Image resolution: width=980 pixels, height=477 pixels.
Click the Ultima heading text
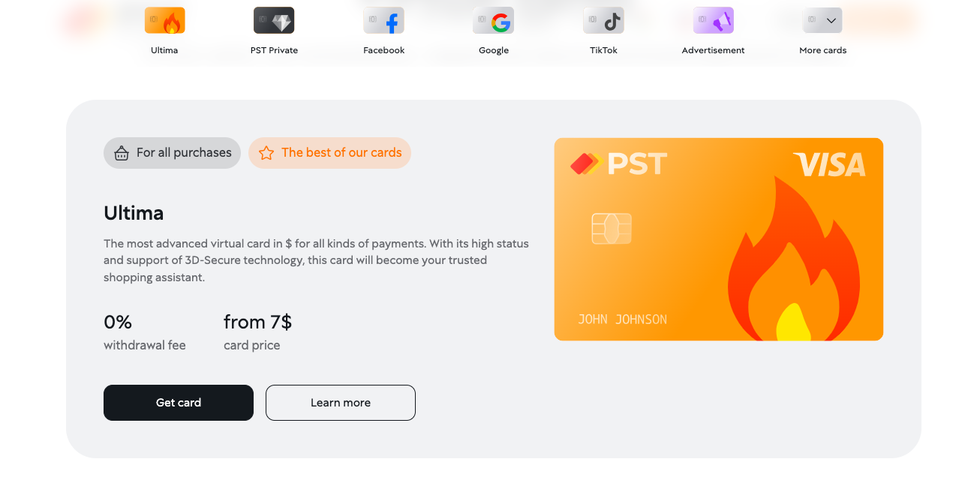pos(134,213)
